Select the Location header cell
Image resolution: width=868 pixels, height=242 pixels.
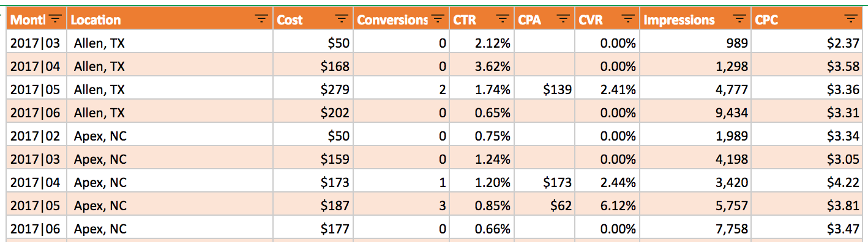(x=170, y=20)
